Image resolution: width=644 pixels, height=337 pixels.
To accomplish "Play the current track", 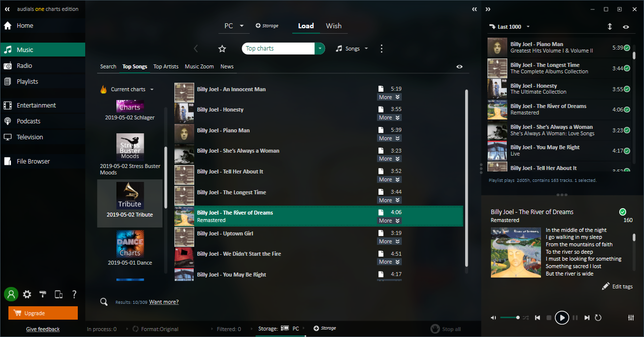I will (x=562, y=318).
